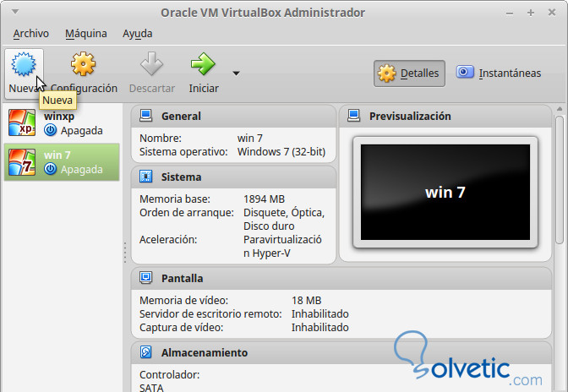Image resolution: width=568 pixels, height=392 pixels.
Task: Close the VirtualBox window
Action: [x=552, y=13]
